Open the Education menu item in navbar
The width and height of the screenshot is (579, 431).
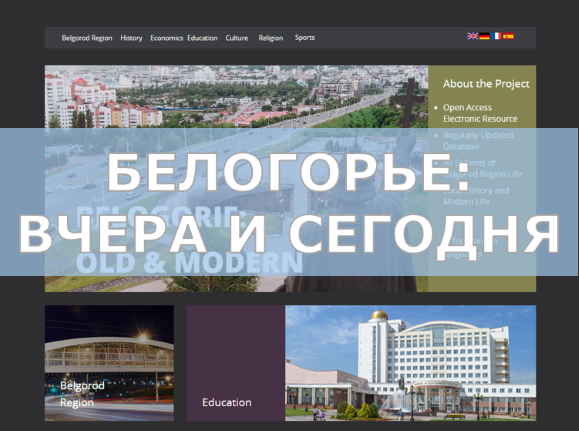(x=202, y=38)
